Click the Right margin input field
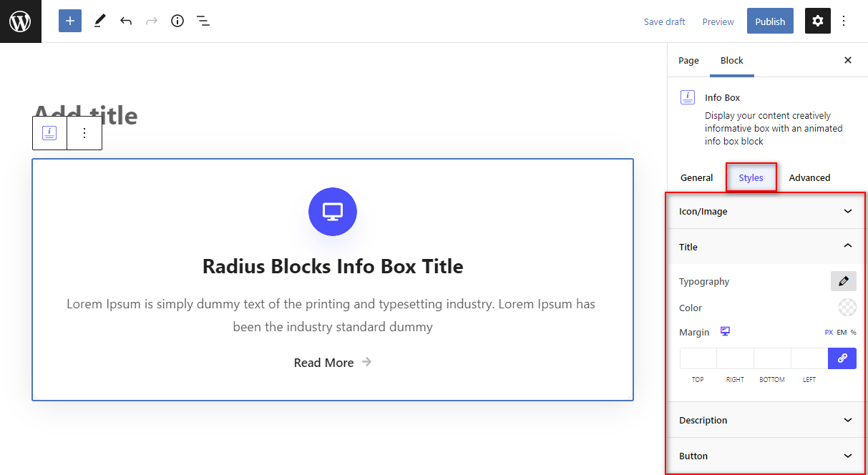 735,358
